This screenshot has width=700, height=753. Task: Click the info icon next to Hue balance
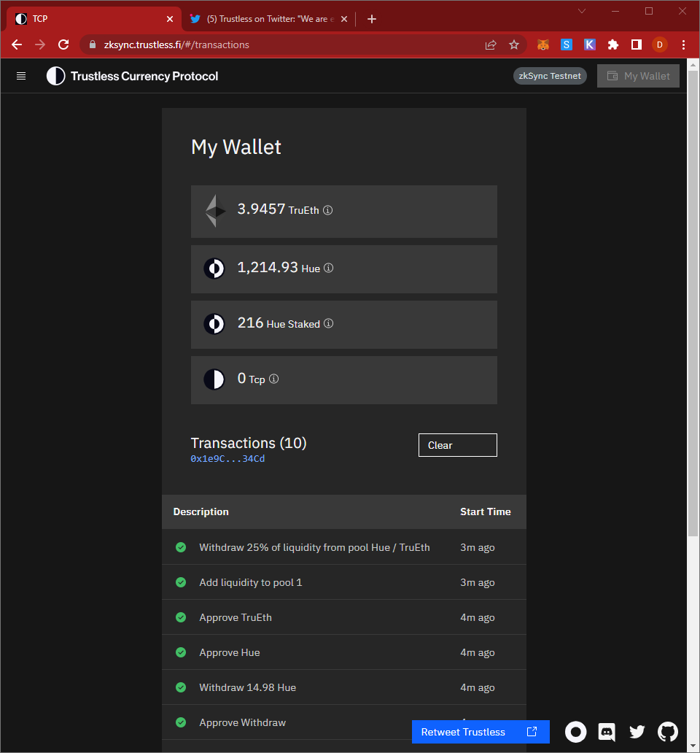[x=329, y=268]
